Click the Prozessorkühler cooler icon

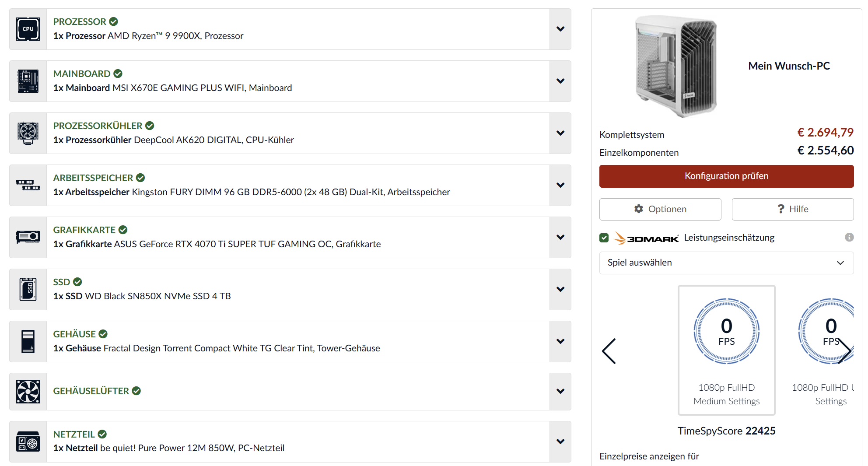28,133
